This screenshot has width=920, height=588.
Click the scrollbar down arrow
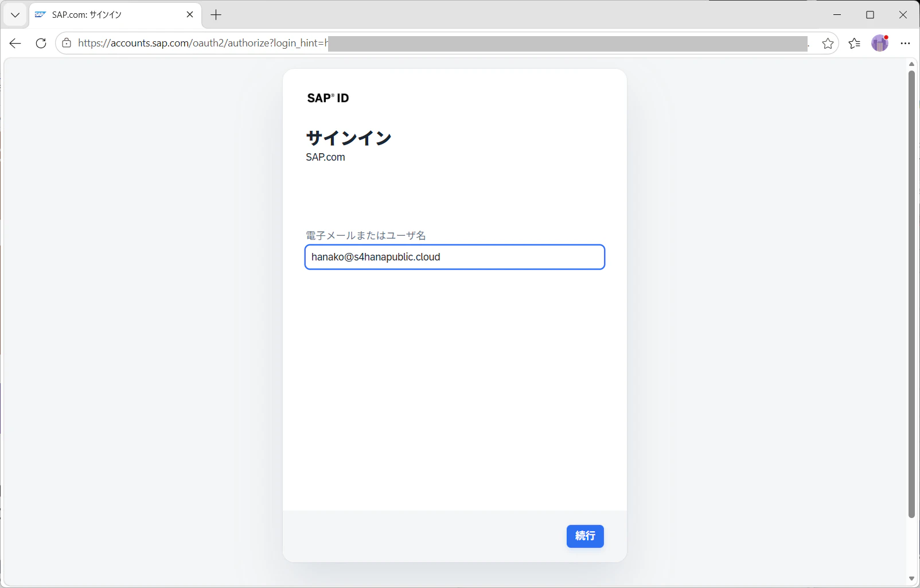point(911,579)
